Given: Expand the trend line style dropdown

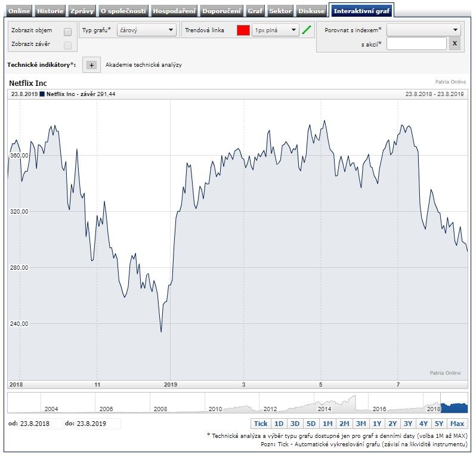Looking at the screenshot, I should [275, 30].
